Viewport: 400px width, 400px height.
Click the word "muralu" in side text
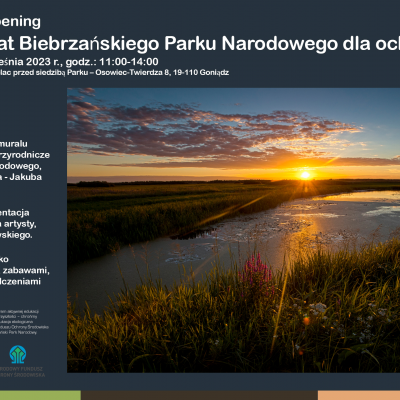coord(14,144)
